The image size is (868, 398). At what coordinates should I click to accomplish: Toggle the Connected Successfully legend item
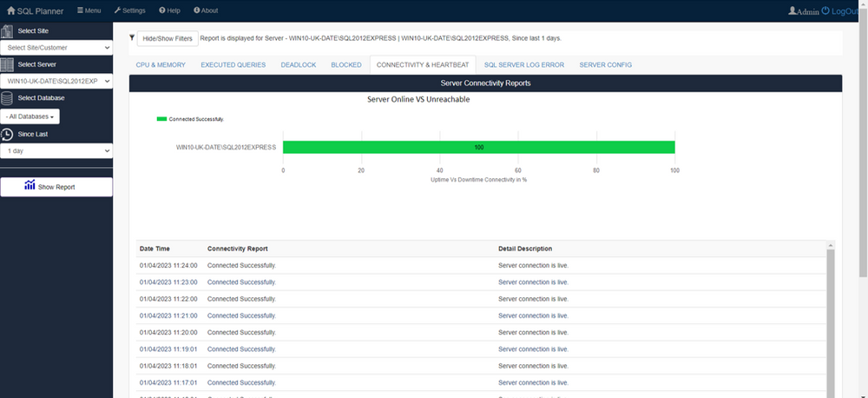[190, 118]
